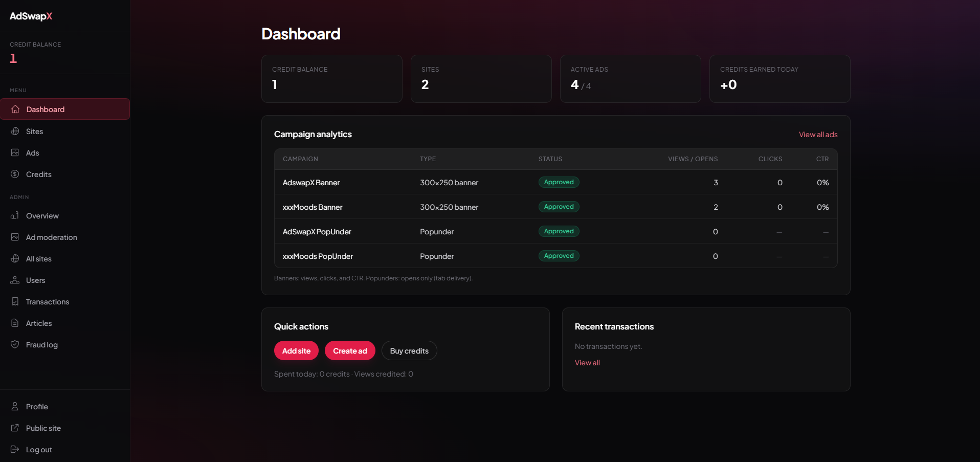Screen dimensions: 980x462
Task: Click the "No transactions yet." text
Action: click(608, 346)
